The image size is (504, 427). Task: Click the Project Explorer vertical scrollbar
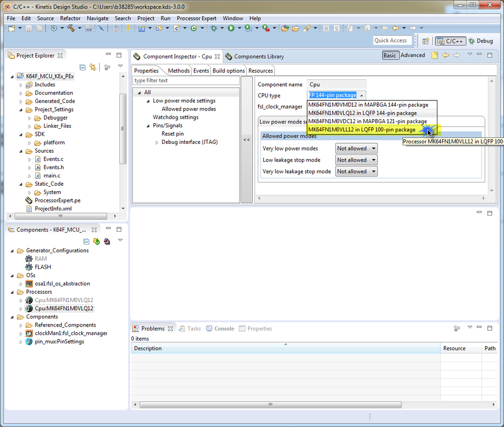[123, 129]
